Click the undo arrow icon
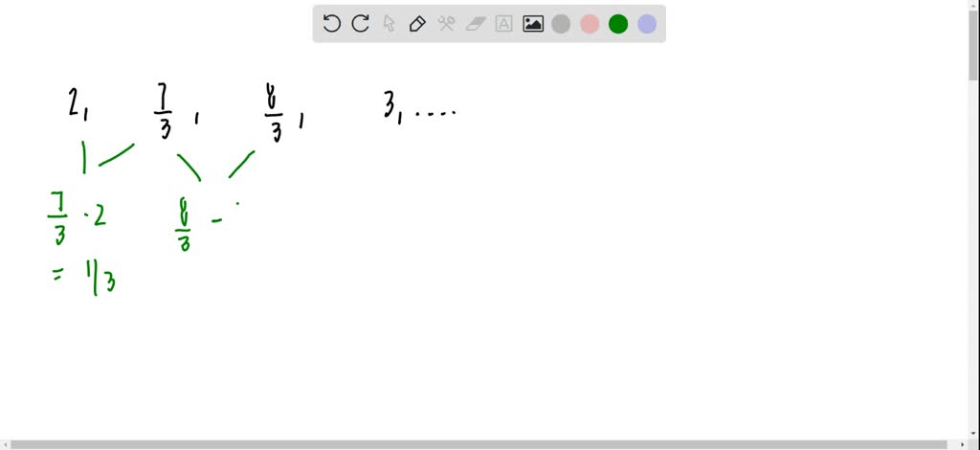 tap(331, 24)
